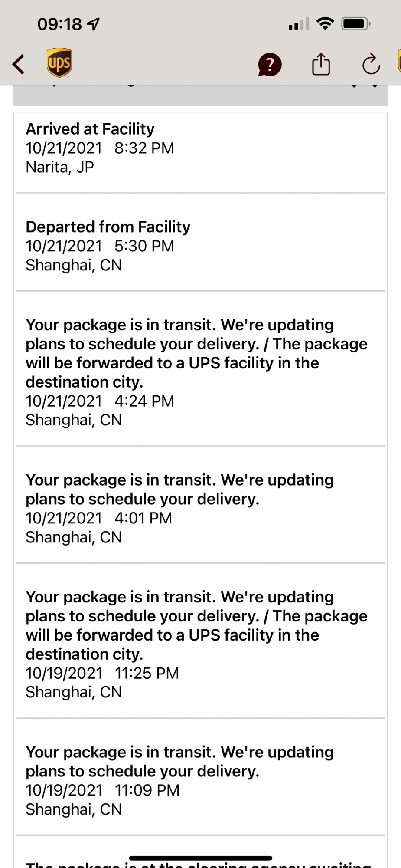Tap the Wi-Fi status icon
This screenshot has height=868, width=401.
325,23
